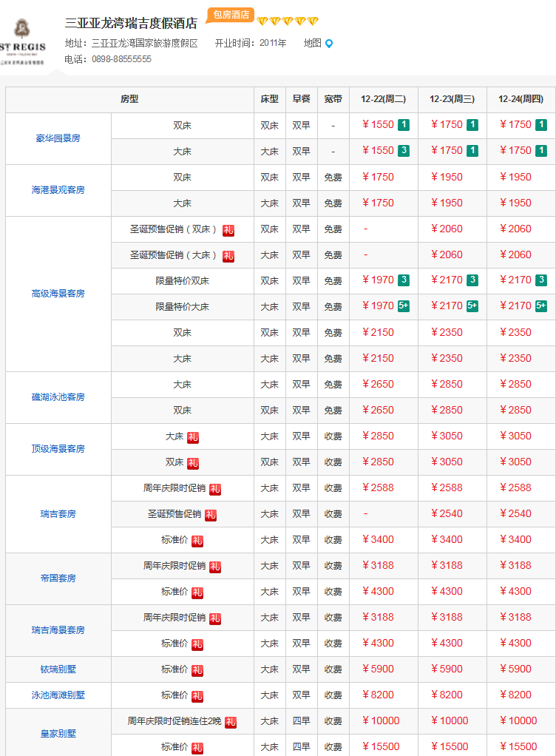Click gift icon on 泳池海滩别墅 标准价

(197, 696)
